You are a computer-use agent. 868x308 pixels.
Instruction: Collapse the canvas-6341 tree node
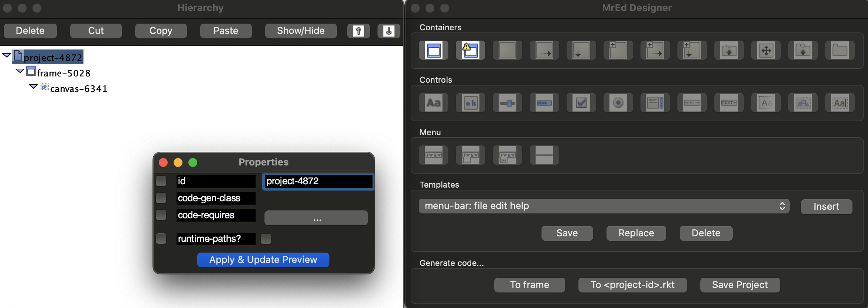(33, 86)
